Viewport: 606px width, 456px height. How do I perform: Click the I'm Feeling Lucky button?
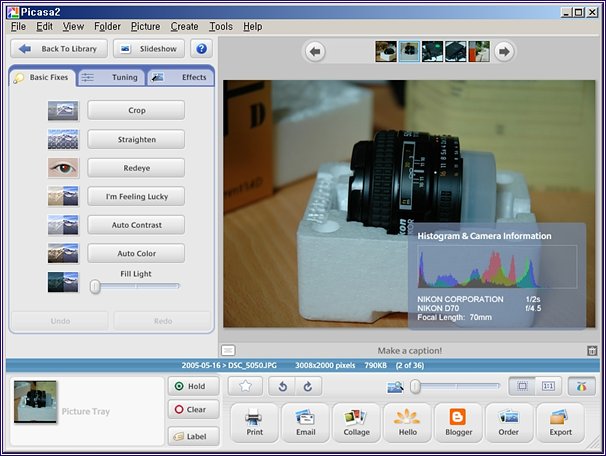pyautogui.click(x=136, y=196)
